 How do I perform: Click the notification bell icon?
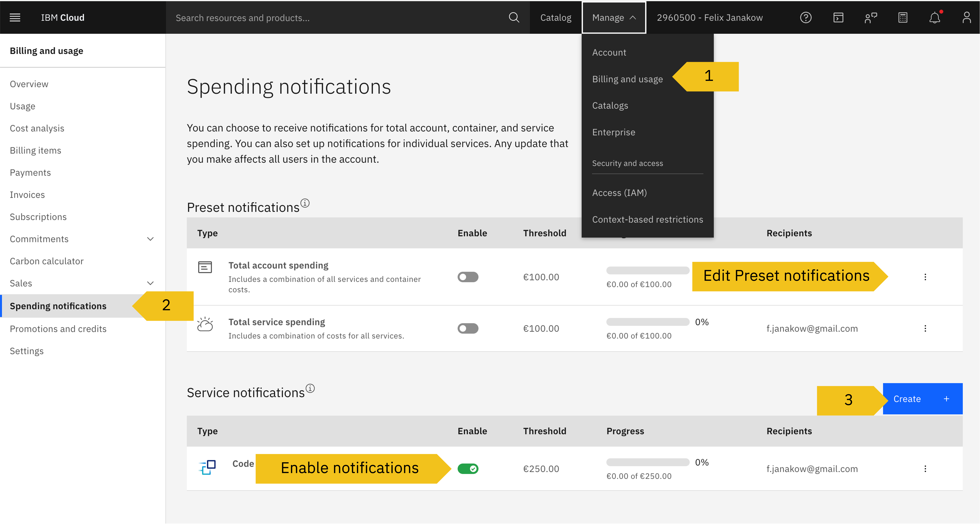pos(935,17)
